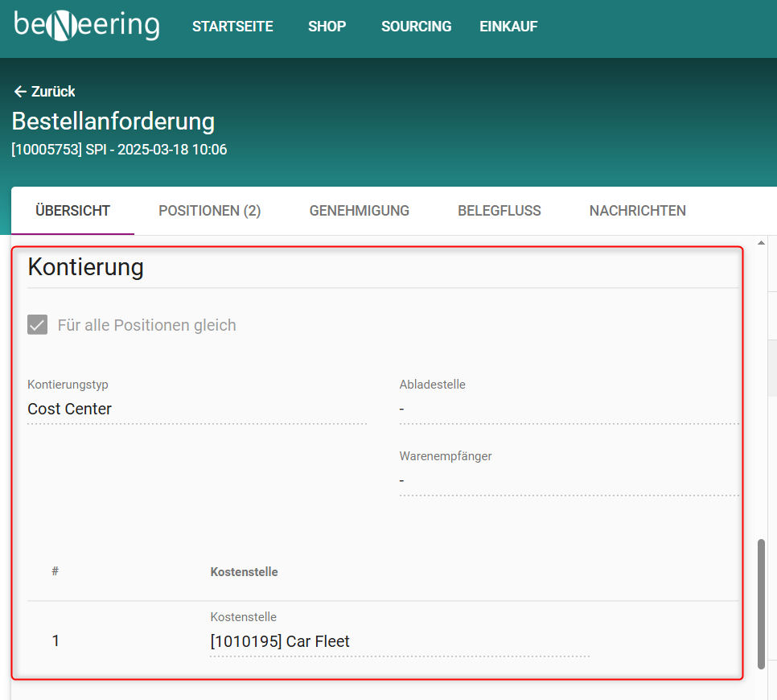The image size is (777, 700).
Task: Select row number 1 in the table
Action: click(x=55, y=641)
